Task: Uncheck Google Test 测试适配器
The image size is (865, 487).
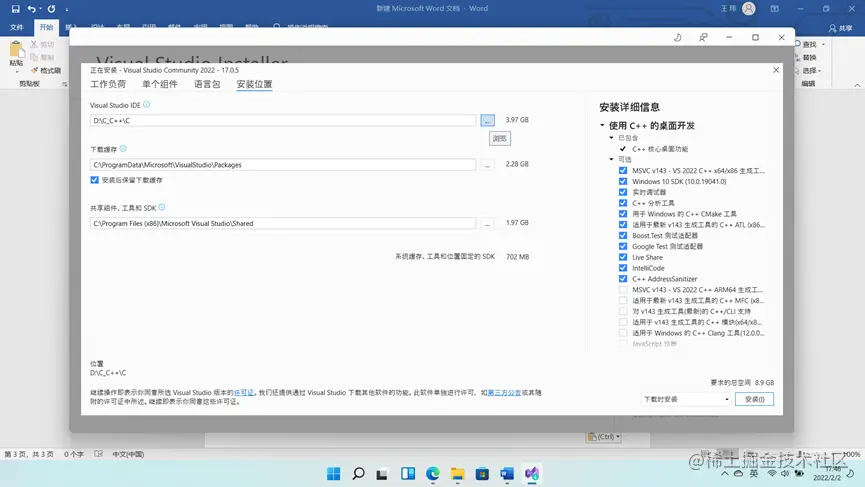Action: pyautogui.click(x=623, y=247)
